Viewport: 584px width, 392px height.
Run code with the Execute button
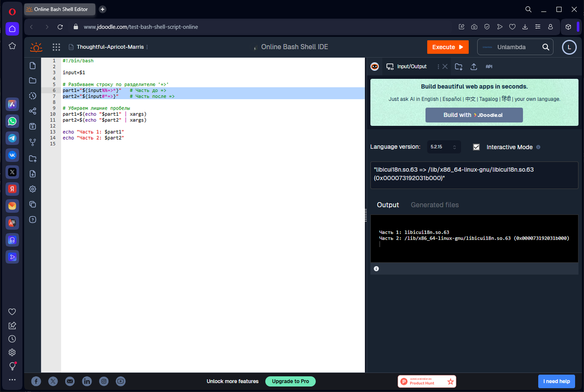click(448, 47)
